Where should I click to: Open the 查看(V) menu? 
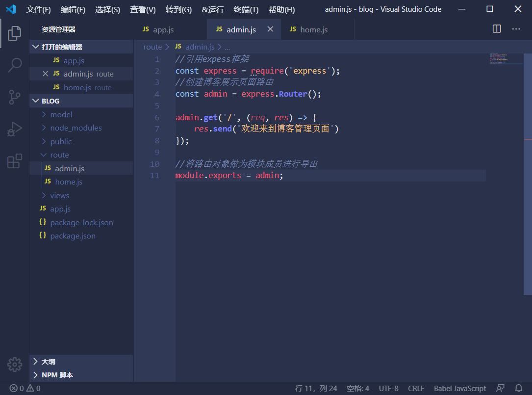(x=143, y=9)
